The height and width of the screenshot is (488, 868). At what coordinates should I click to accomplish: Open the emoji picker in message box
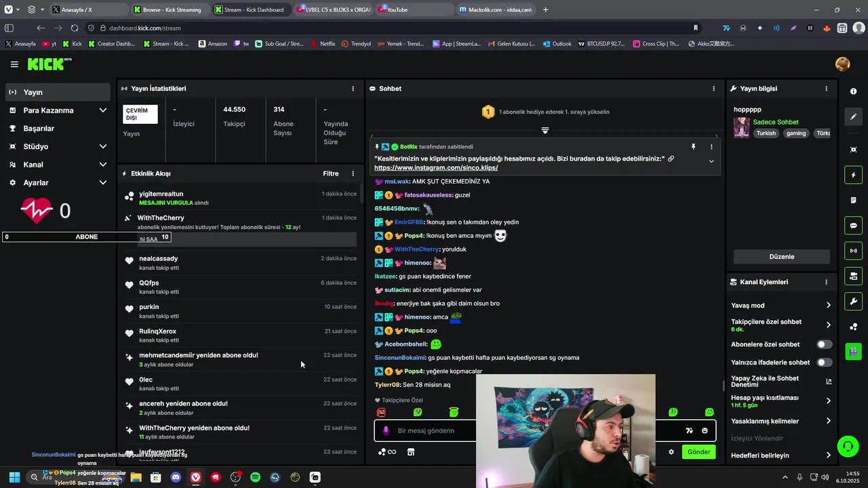click(705, 430)
